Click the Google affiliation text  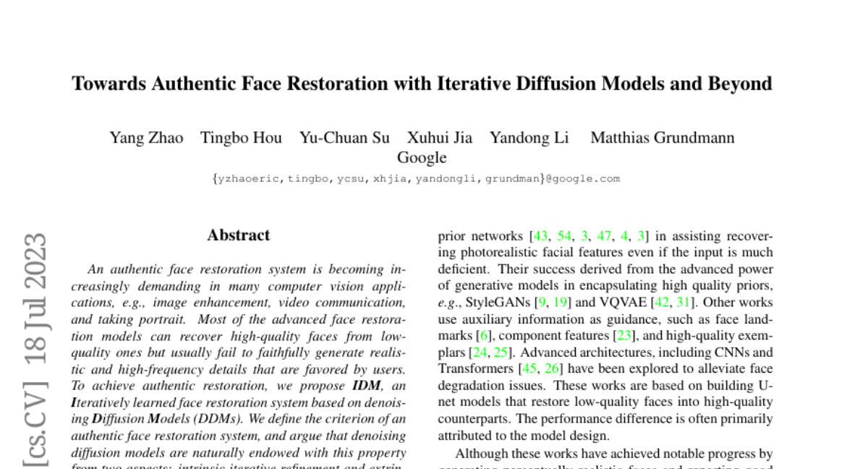(x=422, y=158)
